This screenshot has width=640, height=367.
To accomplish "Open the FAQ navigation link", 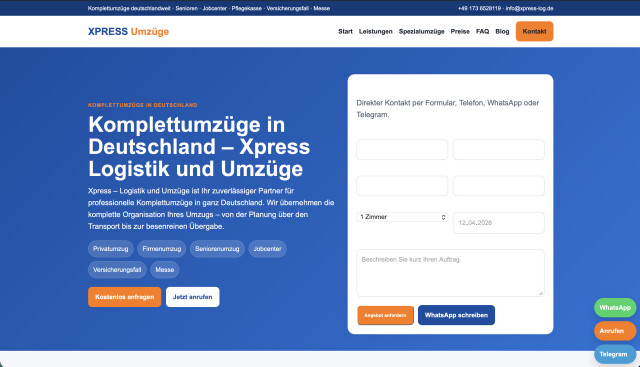I will 482,31.
